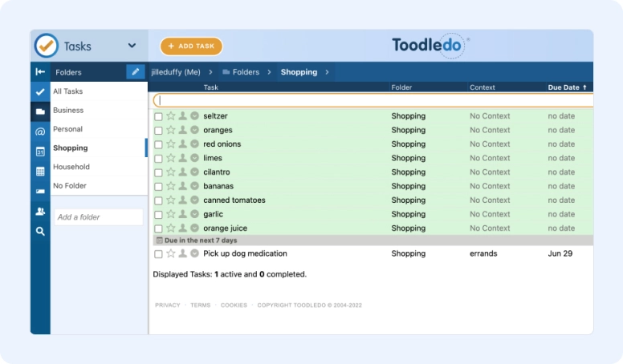623x364 pixels.
Task: Select the Household folder
Action: coord(71,167)
